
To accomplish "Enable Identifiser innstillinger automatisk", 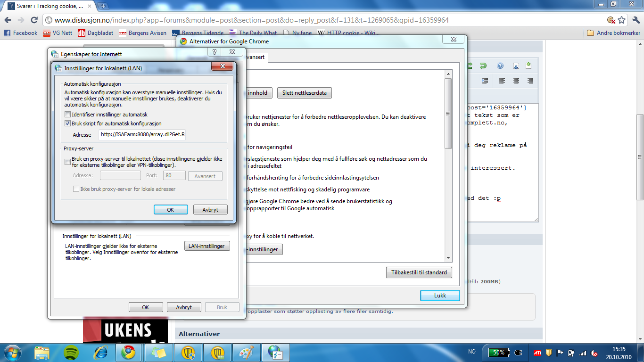I will [x=68, y=115].
